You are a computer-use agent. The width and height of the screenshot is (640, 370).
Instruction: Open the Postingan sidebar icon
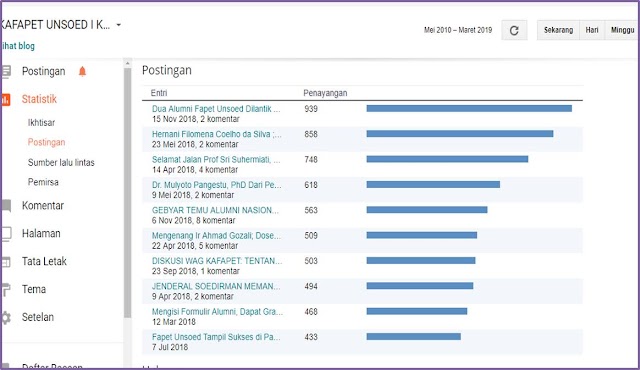click(6, 71)
